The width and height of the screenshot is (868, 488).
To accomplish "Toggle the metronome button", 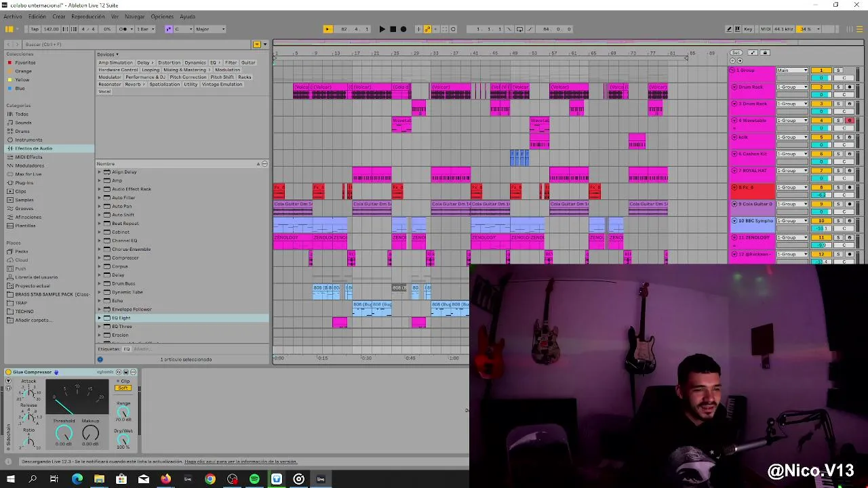I will pos(123,29).
